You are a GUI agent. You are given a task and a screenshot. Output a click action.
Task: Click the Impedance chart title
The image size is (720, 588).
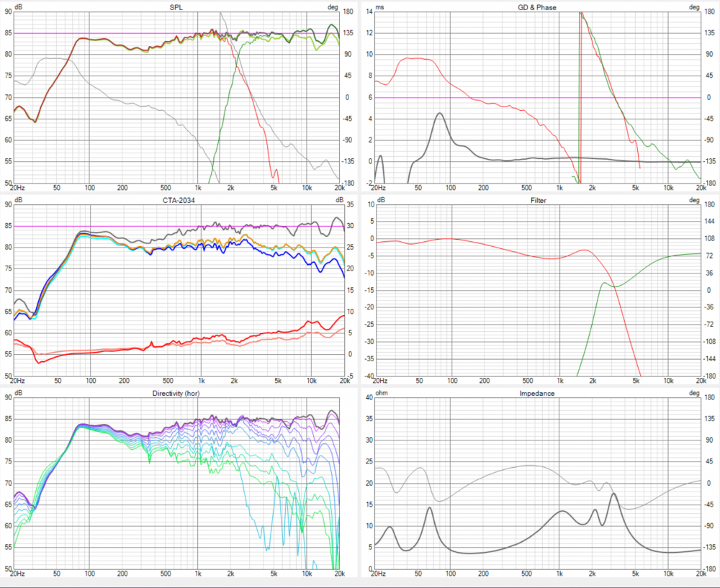click(537, 394)
